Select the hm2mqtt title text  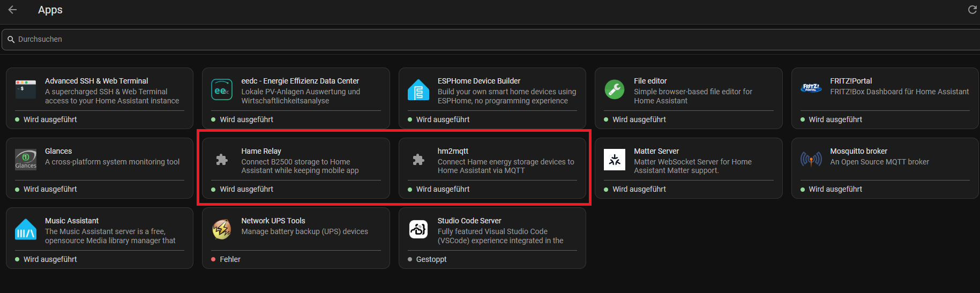point(453,151)
